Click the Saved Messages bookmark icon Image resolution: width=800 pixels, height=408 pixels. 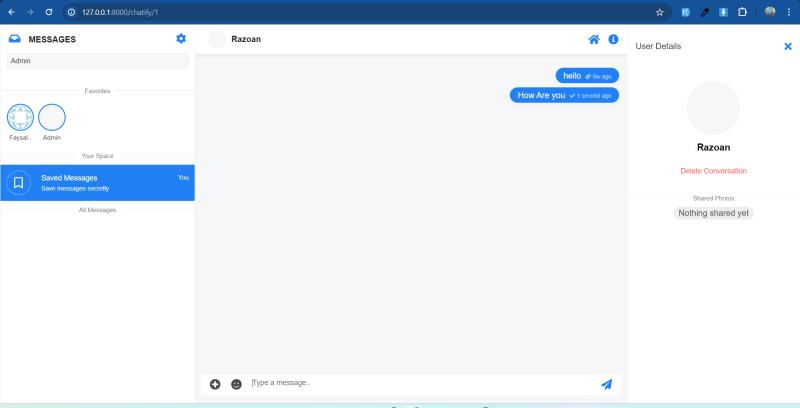point(19,183)
